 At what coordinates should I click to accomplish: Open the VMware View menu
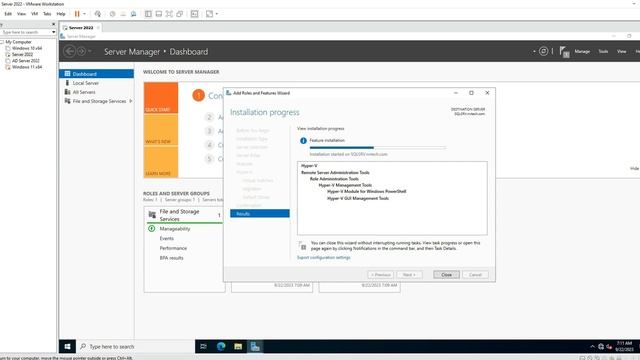point(21,14)
